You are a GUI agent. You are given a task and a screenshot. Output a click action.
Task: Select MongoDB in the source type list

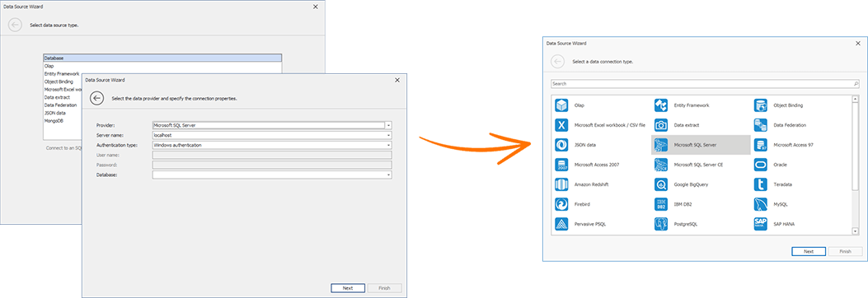point(54,120)
